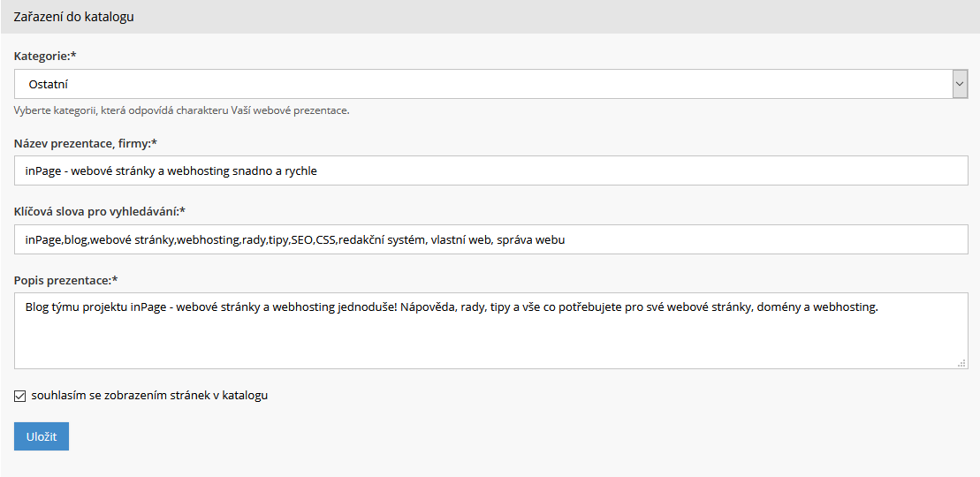980x477 pixels.
Task: Open the Kategorie dropdown showing Ostatní
Action: click(x=490, y=84)
